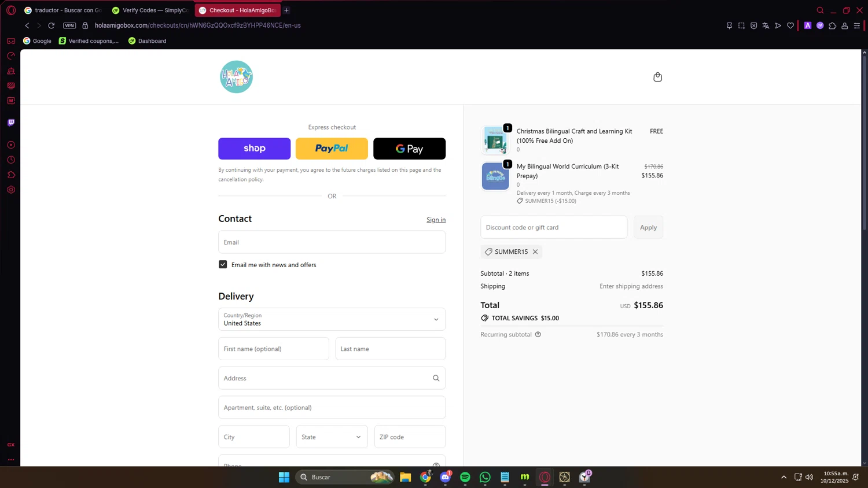Open sidebar settings gear icon
The width and height of the screenshot is (868, 488).
coord(11,190)
